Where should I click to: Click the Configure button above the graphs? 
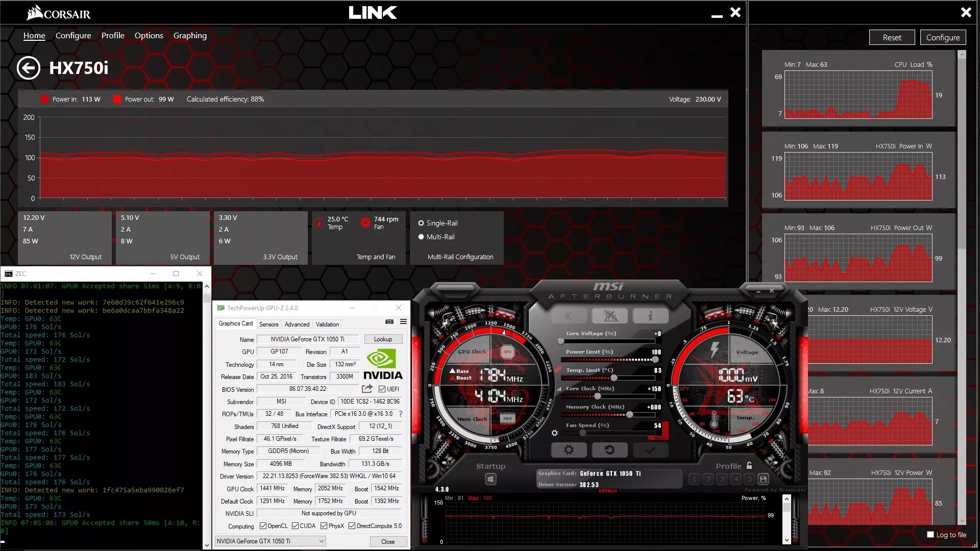click(x=943, y=37)
